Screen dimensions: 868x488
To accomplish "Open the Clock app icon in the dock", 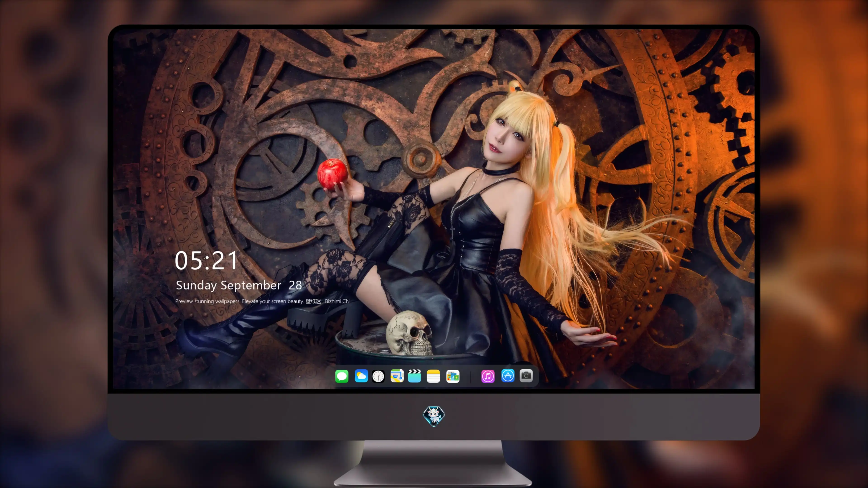I will pos(378,376).
